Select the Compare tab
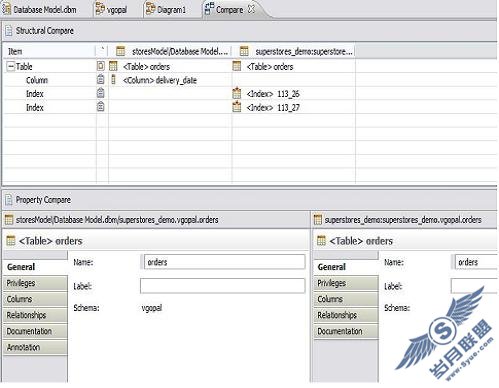The height and width of the screenshot is (388, 499). [x=229, y=10]
